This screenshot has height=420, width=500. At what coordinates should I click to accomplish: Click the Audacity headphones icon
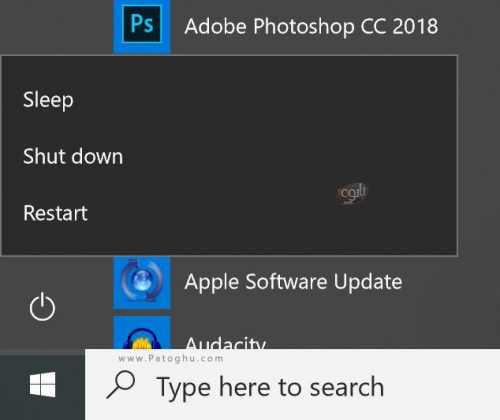[x=142, y=333]
